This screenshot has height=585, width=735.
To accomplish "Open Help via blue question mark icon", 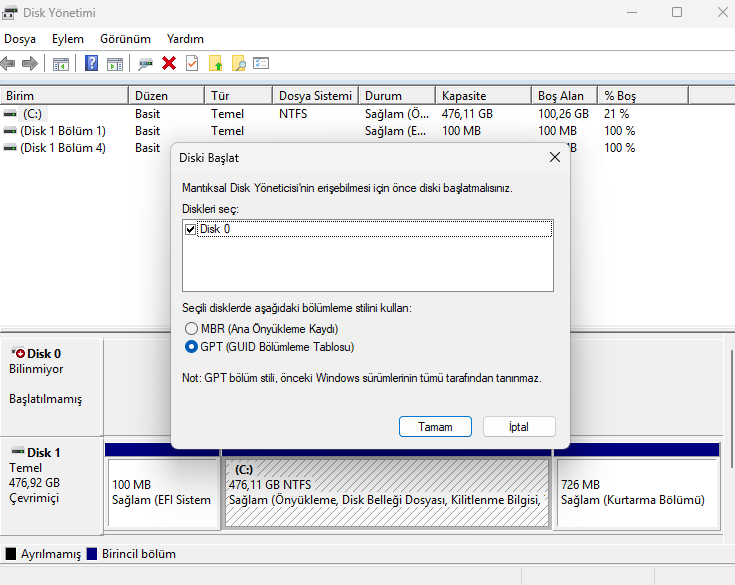I will coord(91,63).
